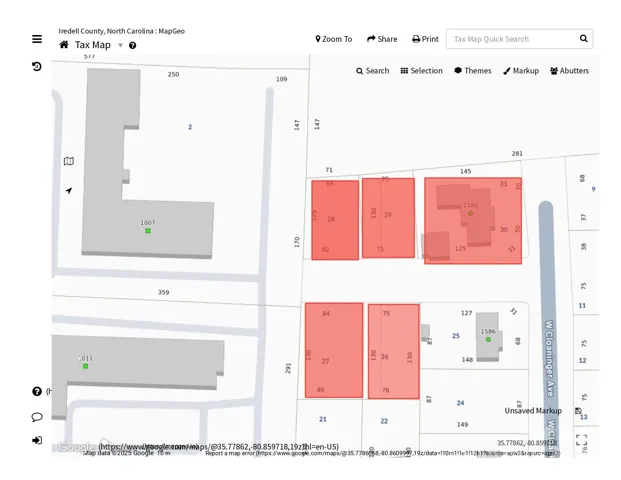Open the feedback speech bubble icon
Image resolution: width=621 pixels, height=480 pixels.
[x=37, y=417]
